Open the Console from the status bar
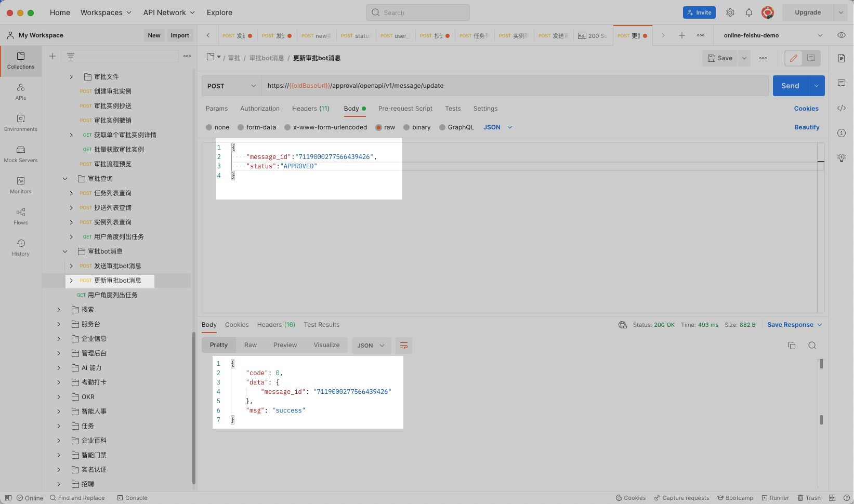Viewport: 854px width, 504px height. point(133,497)
